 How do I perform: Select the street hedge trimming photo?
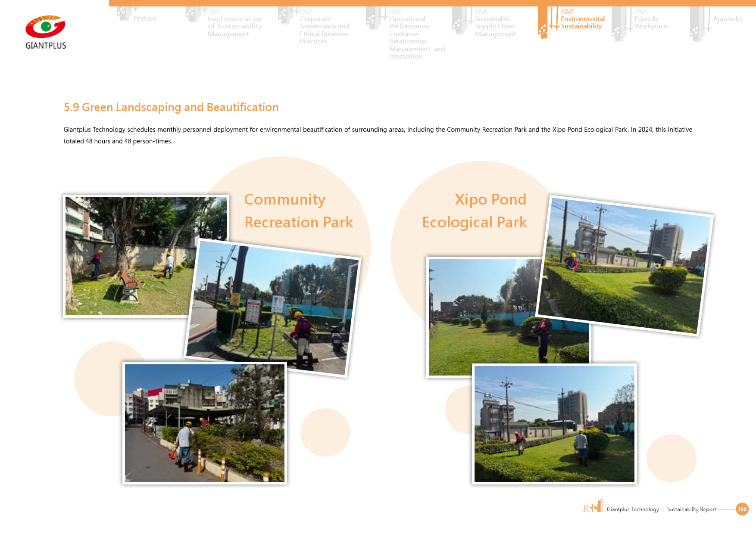(204, 423)
